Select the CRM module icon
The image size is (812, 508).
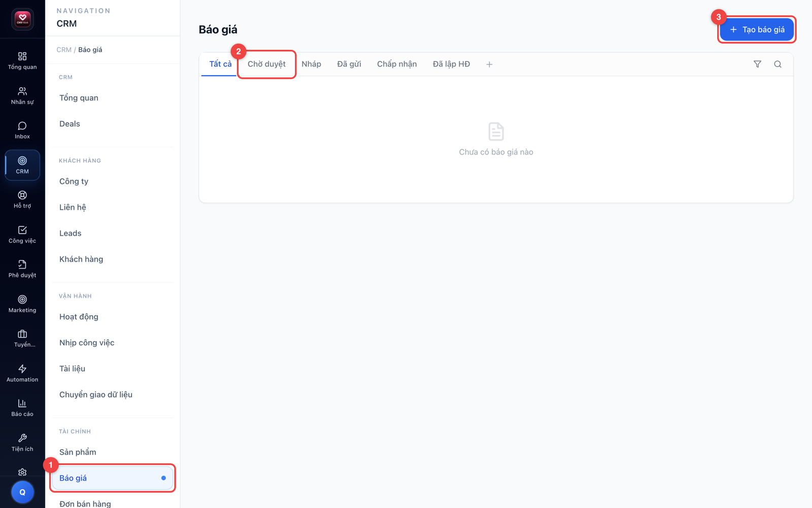tap(22, 165)
